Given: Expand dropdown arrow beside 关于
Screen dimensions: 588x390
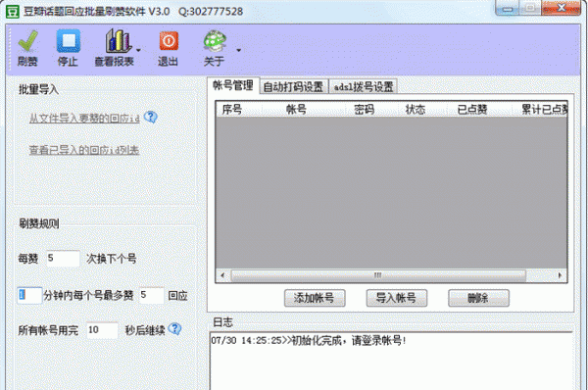Looking at the screenshot, I should click(x=238, y=50).
